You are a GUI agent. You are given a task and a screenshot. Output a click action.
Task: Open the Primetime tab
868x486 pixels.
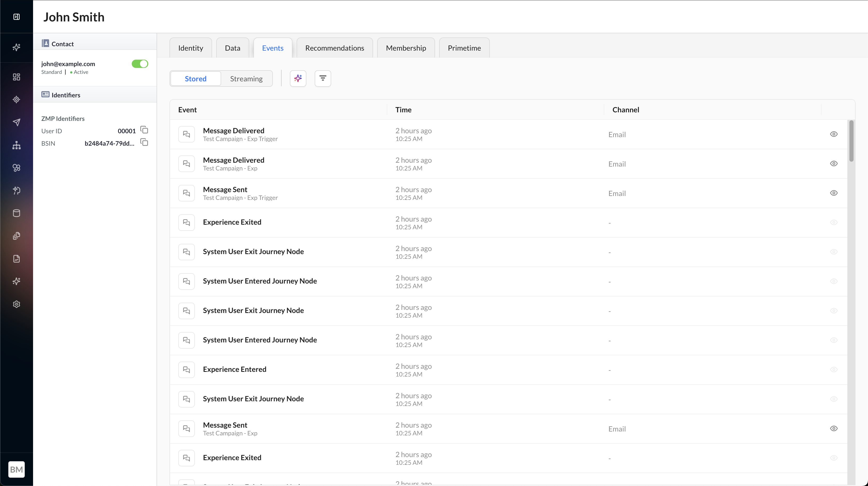pos(464,48)
